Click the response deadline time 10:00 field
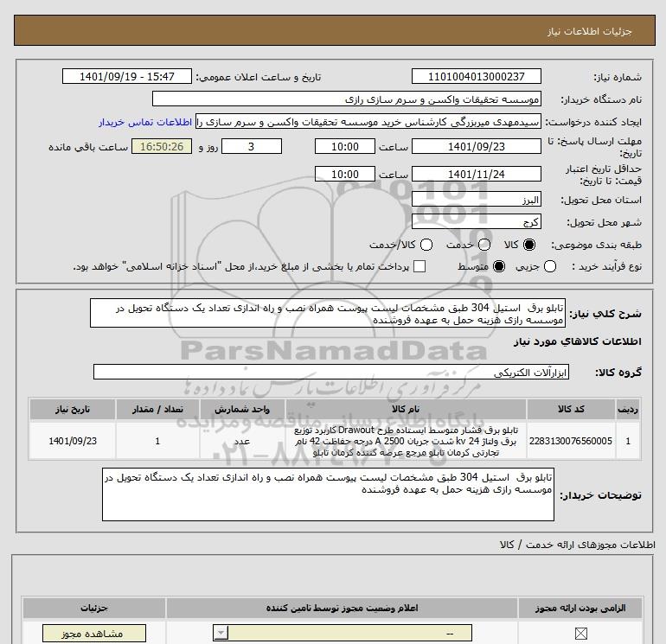 [345, 146]
